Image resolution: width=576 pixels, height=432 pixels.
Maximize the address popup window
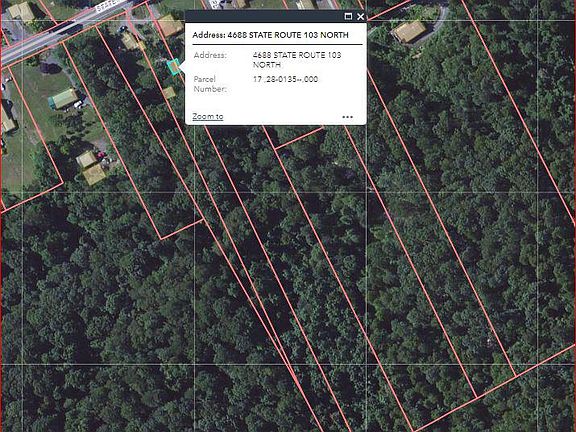[x=348, y=16]
